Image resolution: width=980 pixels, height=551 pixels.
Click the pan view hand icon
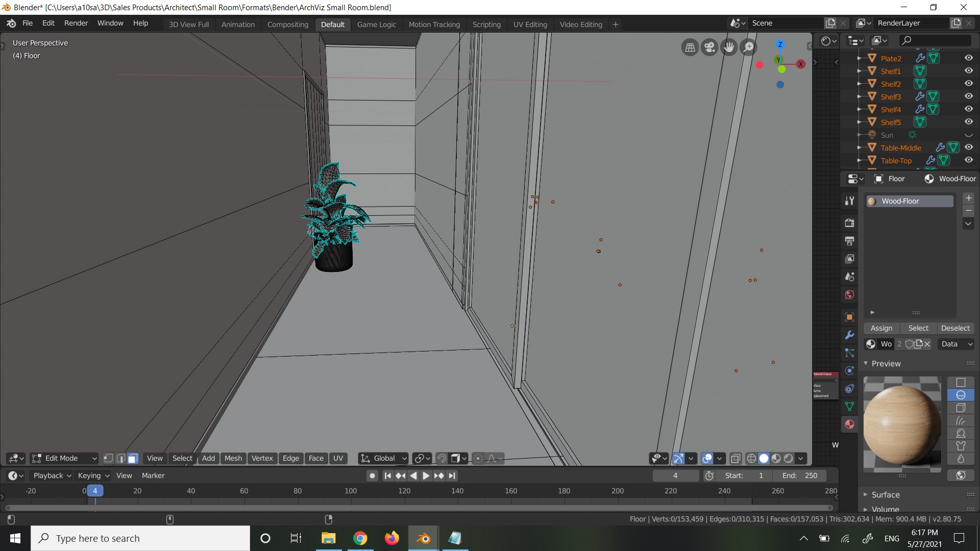(729, 47)
